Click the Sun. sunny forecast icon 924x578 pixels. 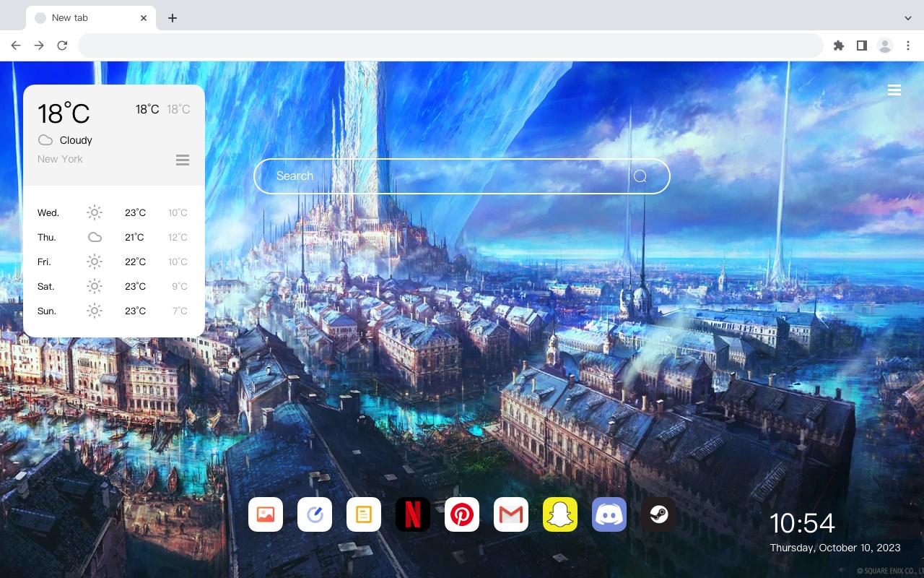point(95,311)
